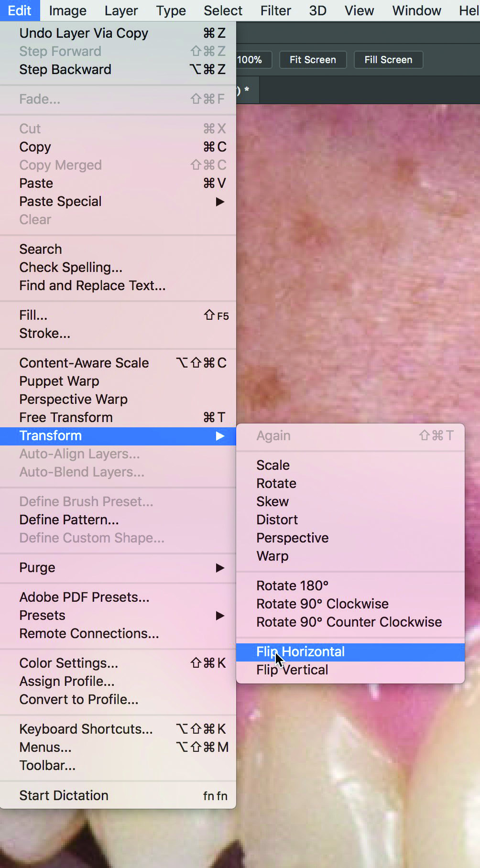Open the Image menu

click(68, 11)
